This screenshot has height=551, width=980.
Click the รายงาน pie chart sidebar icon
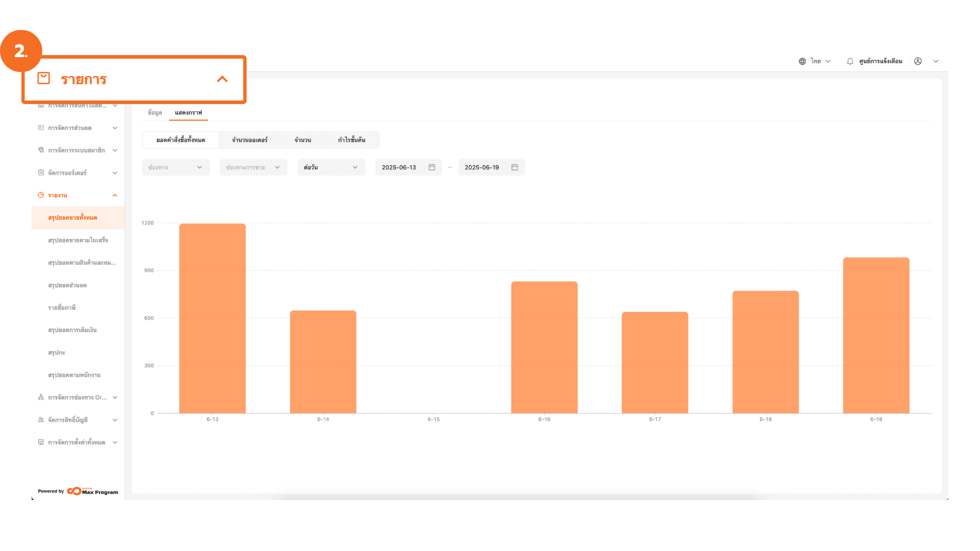41,195
